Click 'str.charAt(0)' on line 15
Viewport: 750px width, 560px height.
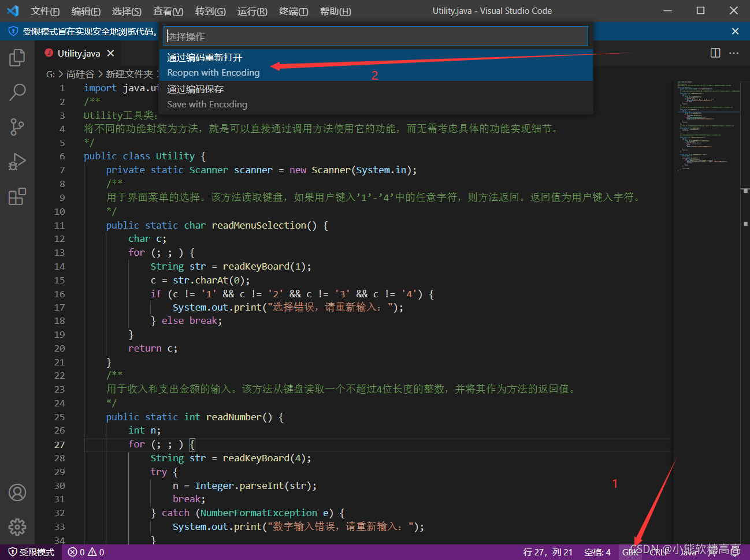click(x=209, y=280)
